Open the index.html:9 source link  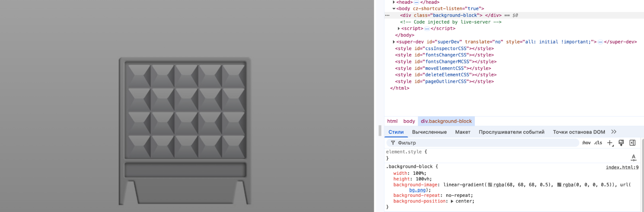[x=622, y=167]
